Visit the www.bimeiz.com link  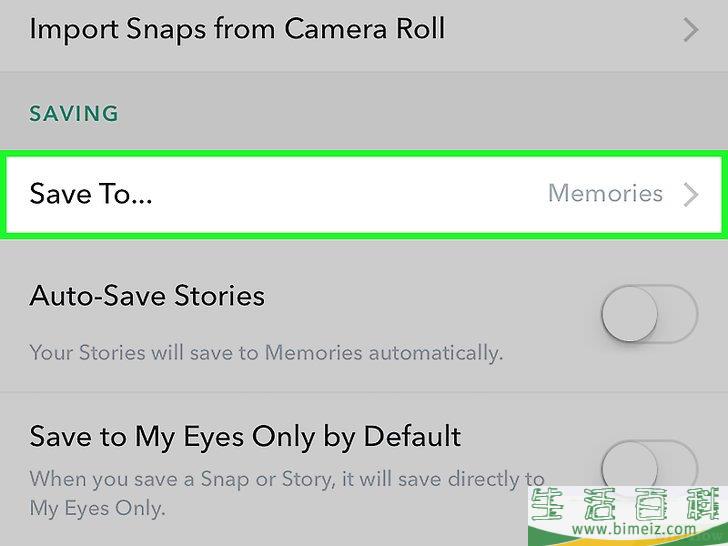[634, 529]
